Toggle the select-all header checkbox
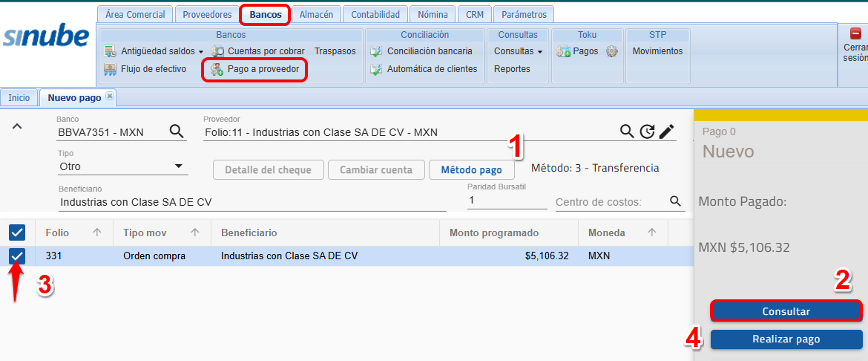Screen dimensions: 868x361 (x=17, y=232)
